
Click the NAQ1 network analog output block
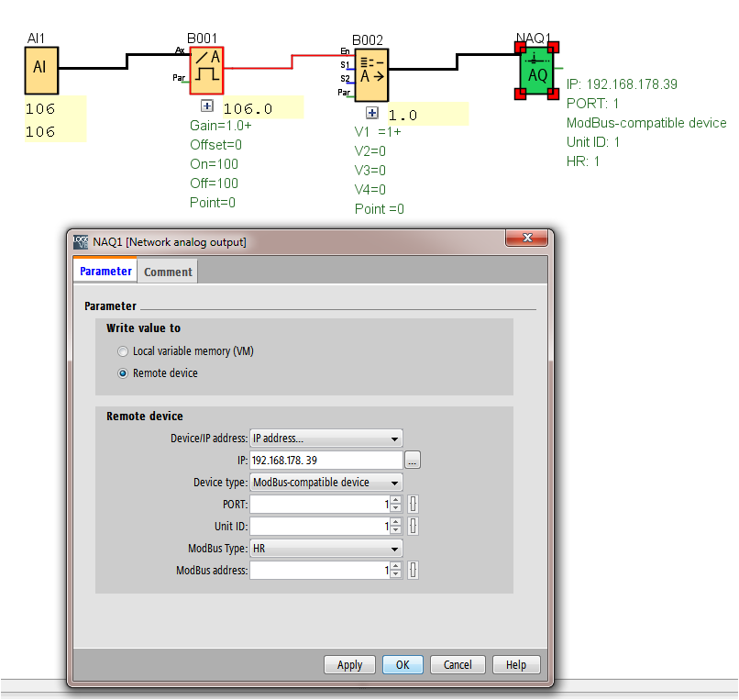point(538,71)
